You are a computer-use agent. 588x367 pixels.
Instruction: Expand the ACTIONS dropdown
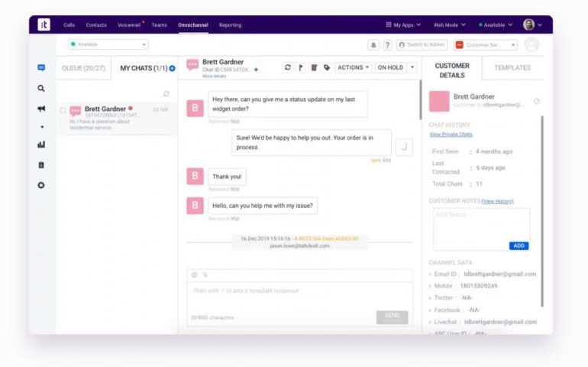353,67
